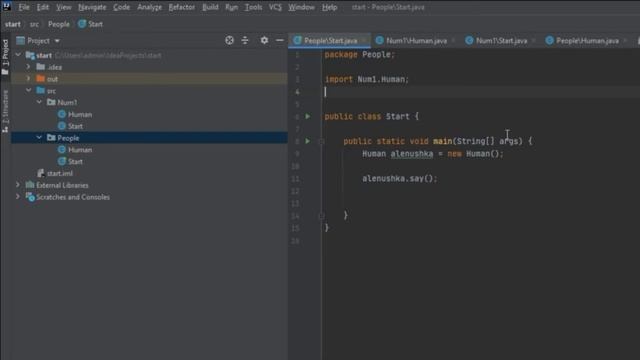640x360 pixels.
Task: Open the Navigate menu
Action: (x=92, y=7)
